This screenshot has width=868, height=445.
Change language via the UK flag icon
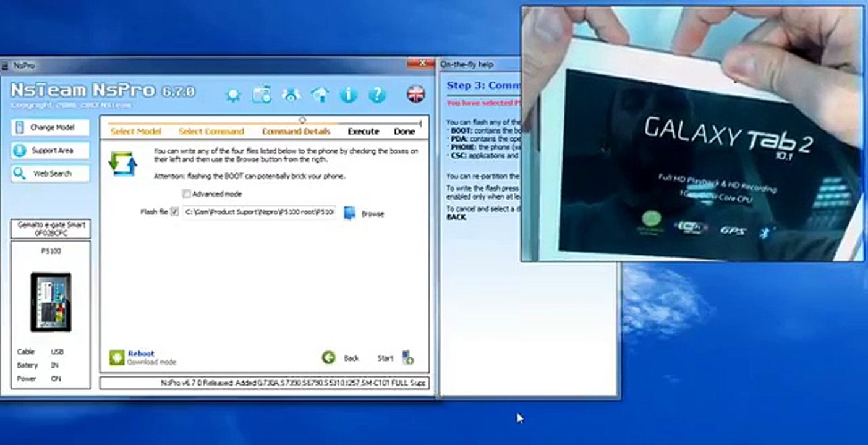pos(415,94)
